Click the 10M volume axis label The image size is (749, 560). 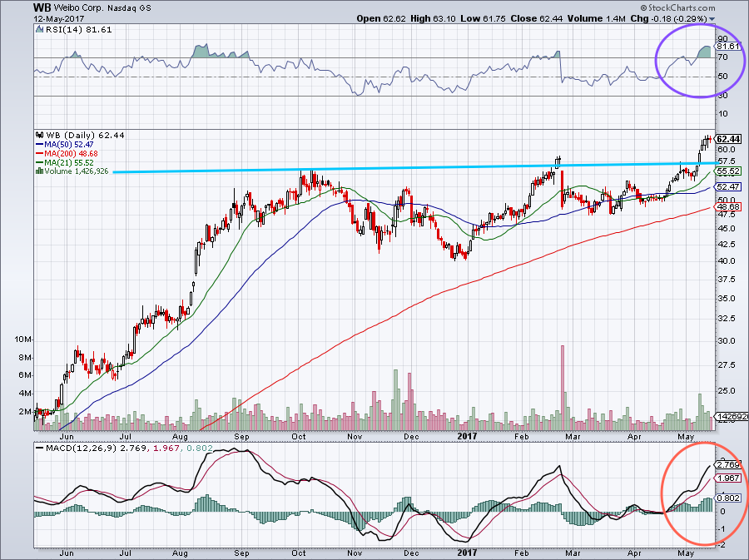tap(22, 339)
